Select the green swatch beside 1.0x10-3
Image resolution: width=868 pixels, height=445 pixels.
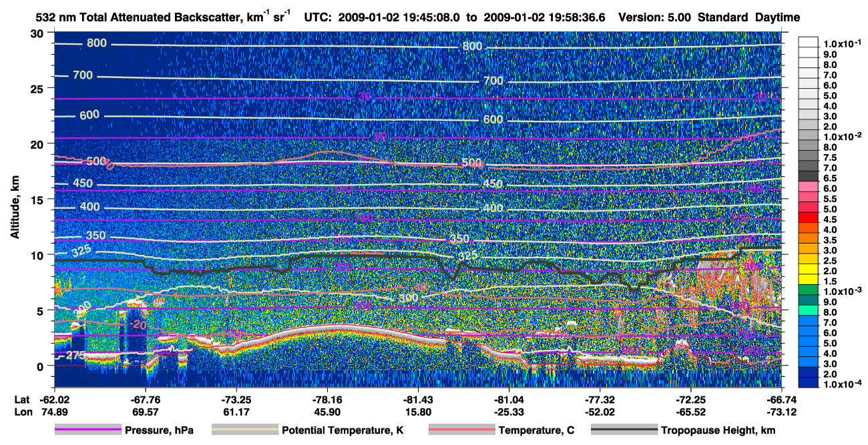(x=809, y=291)
